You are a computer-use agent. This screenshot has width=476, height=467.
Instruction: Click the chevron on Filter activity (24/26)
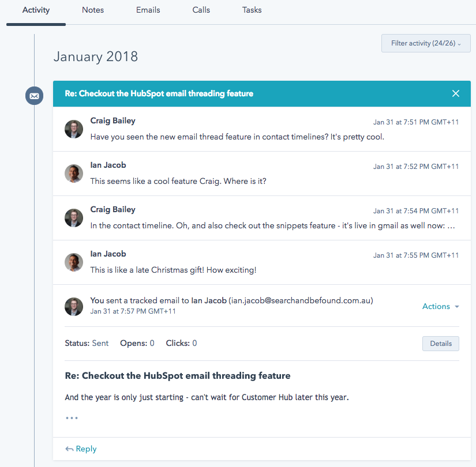(x=459, y=43)
